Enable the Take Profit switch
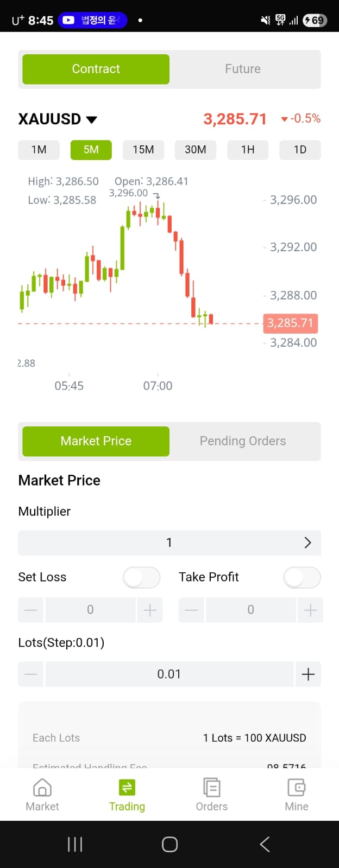This screenshot has height=868, width=339. point(302,577)
